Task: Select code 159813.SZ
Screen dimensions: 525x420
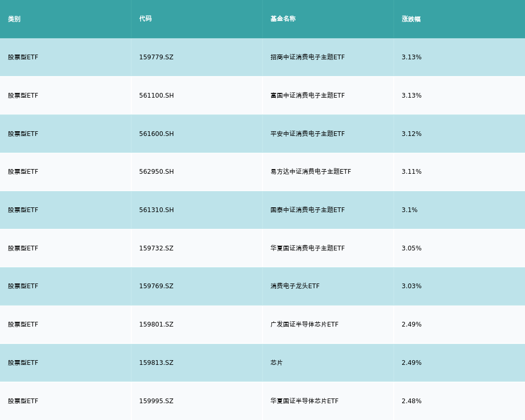Action: (x=156, y=363)
